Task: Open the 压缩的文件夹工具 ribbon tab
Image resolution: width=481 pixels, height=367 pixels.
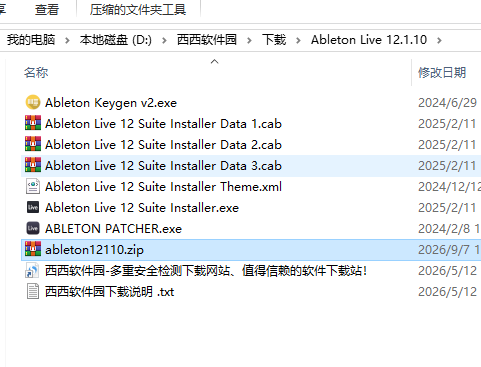Action: [138, 9]
